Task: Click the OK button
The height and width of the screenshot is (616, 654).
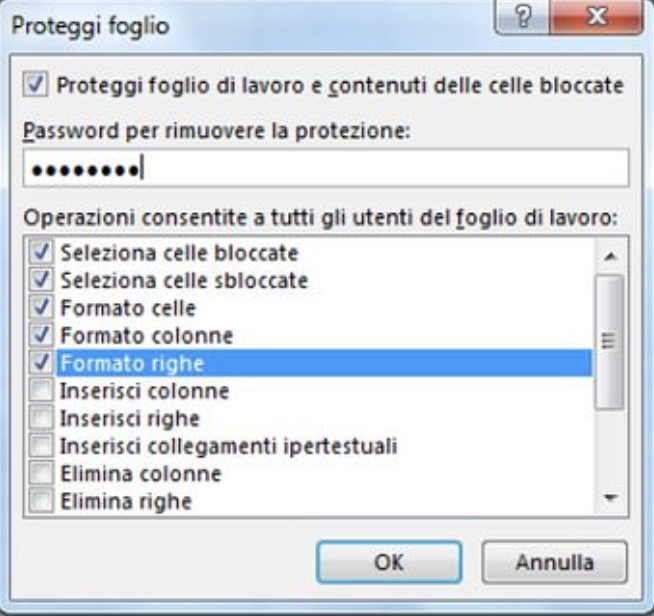Action: [389, 562]
